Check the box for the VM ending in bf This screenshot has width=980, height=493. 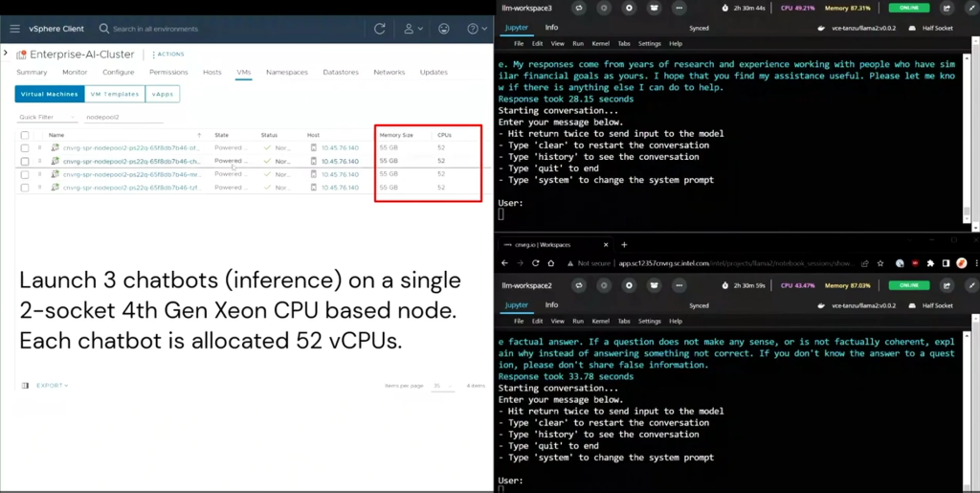[24, 148]
